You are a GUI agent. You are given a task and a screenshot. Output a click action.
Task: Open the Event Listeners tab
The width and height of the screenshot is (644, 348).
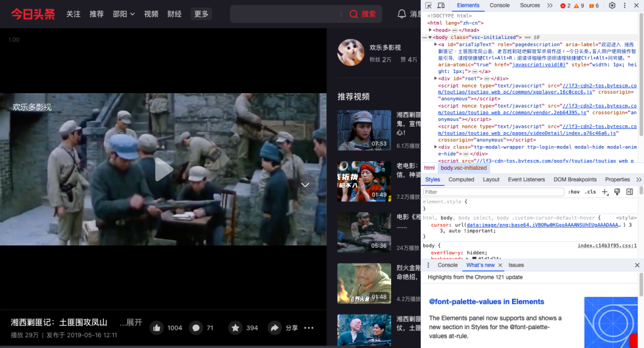point(526,179)
